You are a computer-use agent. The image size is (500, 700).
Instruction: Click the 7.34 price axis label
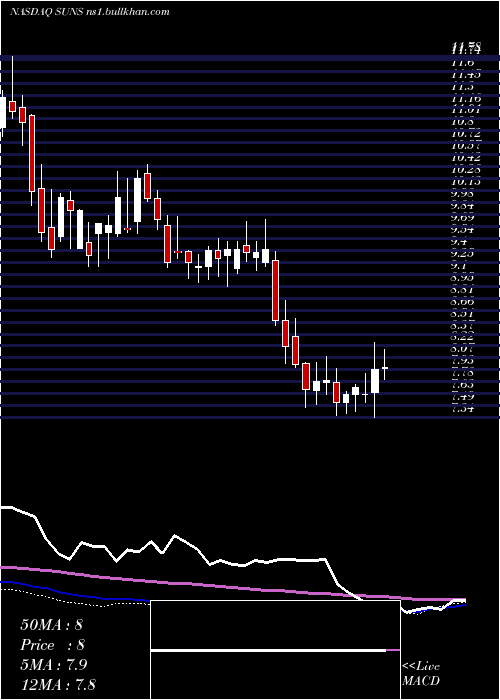tap(463, 409)
